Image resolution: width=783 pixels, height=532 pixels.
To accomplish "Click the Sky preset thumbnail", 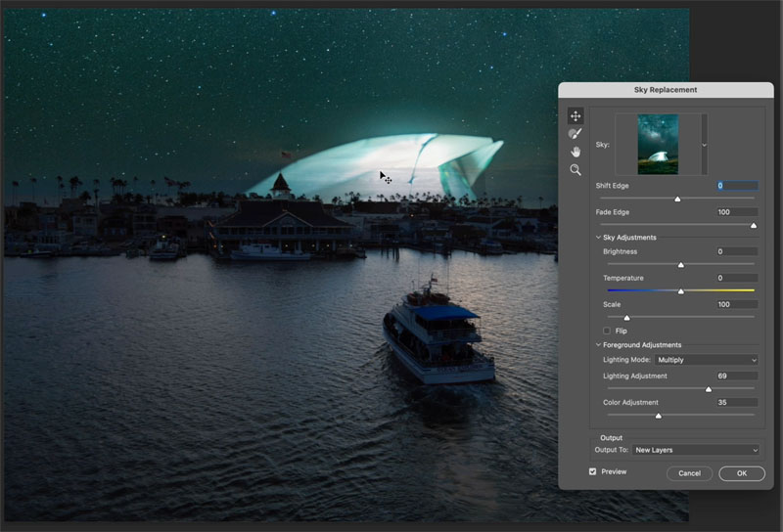I will click(x=658, y=144).
